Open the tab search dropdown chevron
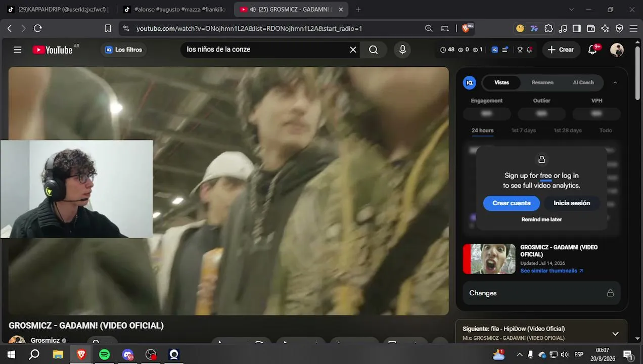The width and height of the screenshot is (643, 364). point(571,9)
